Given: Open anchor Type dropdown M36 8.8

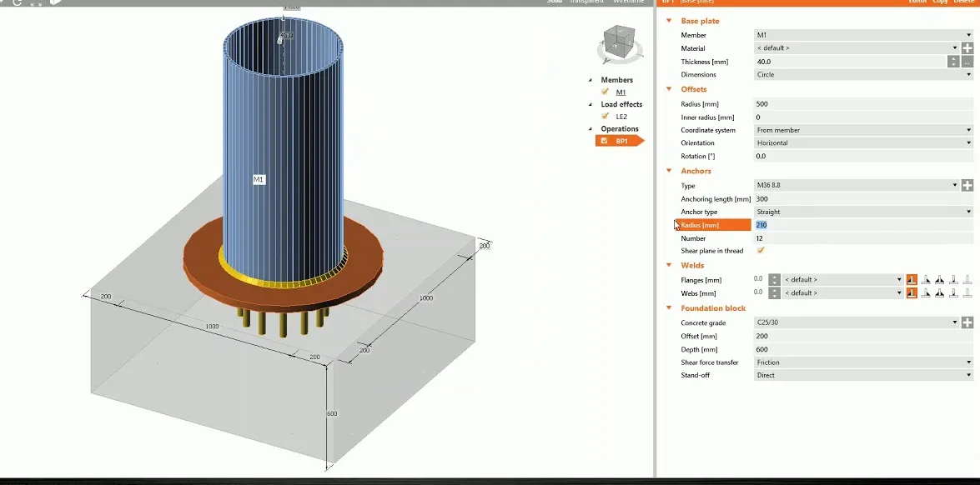Looking at the screenshot, I should pyautogui.click(x=857, y=185).
